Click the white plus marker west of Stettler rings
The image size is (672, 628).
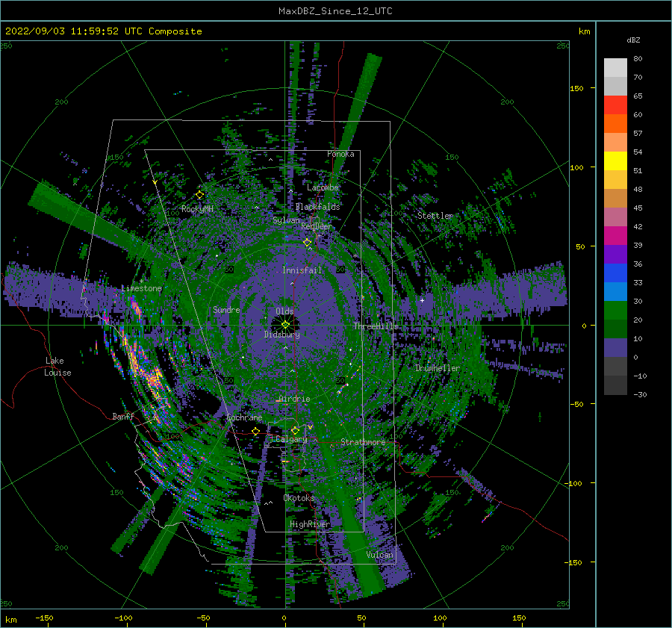[x=422, y=300]
